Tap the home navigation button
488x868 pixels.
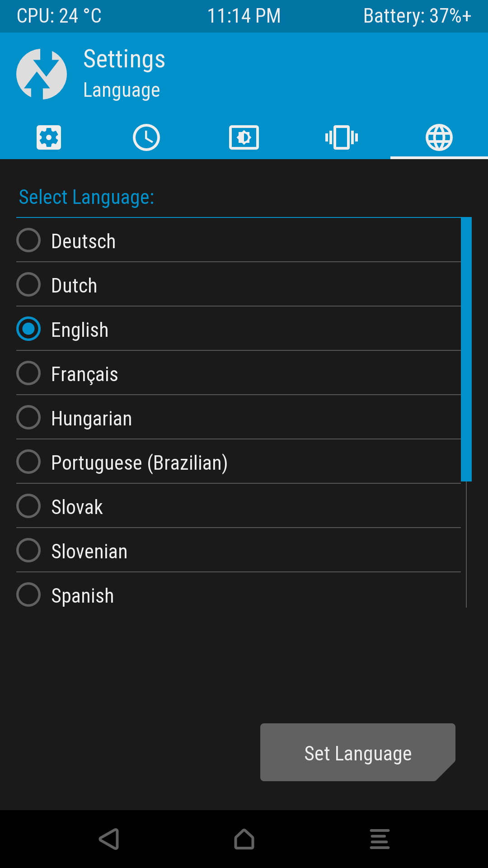(x=244, y=840)
